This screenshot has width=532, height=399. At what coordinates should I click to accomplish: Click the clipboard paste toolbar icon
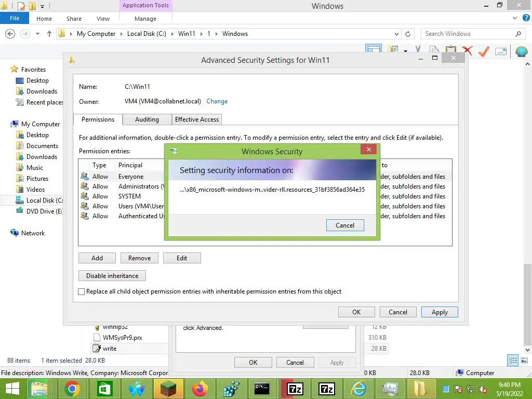click(450, 50)
